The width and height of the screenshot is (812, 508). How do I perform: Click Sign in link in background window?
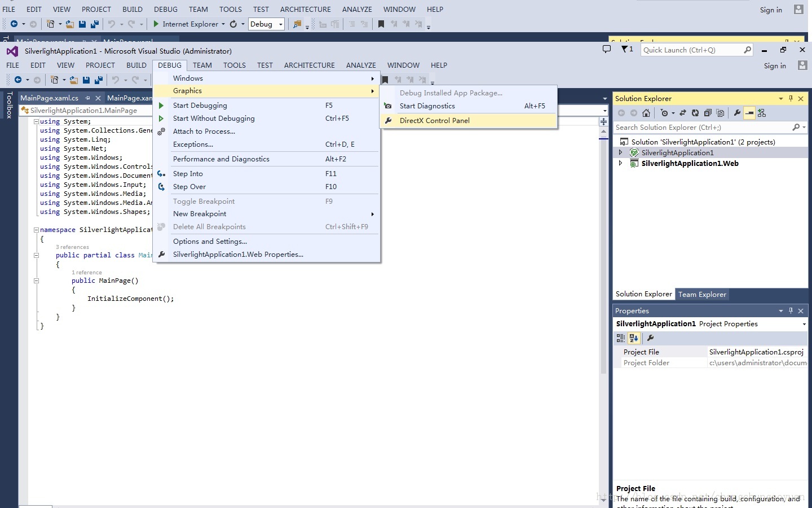click(771, 10)
